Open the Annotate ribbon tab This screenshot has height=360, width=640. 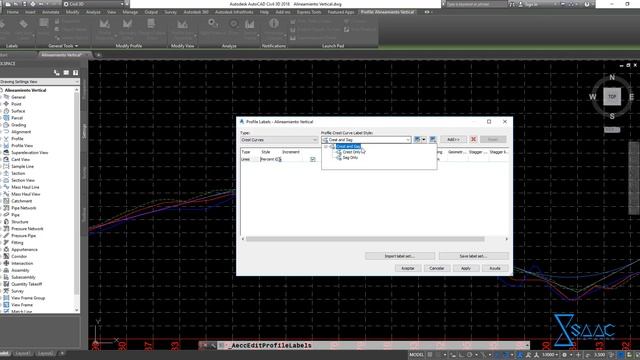point(51,12)
